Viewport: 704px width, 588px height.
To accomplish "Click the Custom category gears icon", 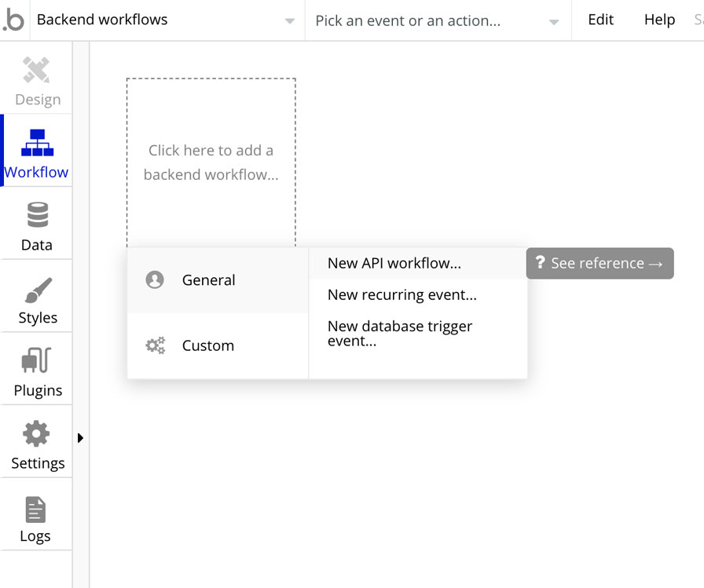I will 156,345.
